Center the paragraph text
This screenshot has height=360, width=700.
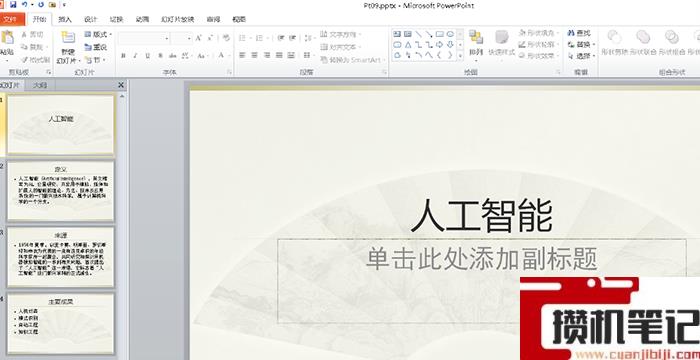(x=254, y=55)
